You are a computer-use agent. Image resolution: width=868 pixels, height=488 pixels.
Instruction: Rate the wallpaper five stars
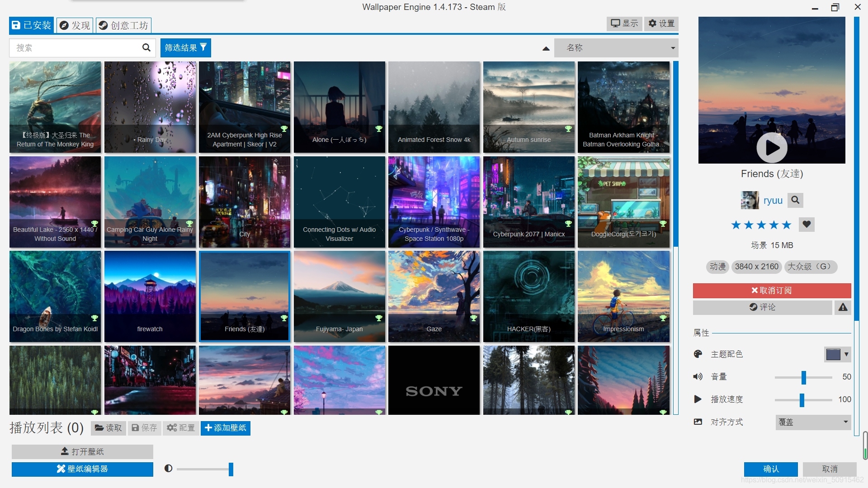787,225
